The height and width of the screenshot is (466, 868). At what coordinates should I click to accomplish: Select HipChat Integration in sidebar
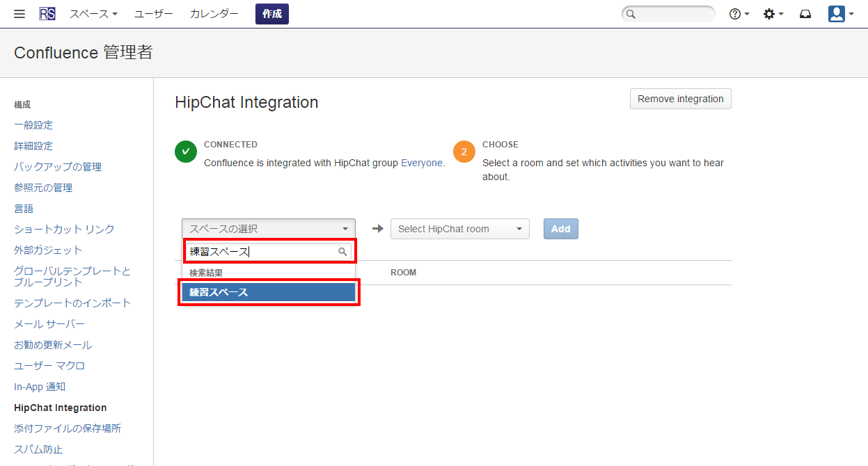pyautogui.click(x=61, y=408)
